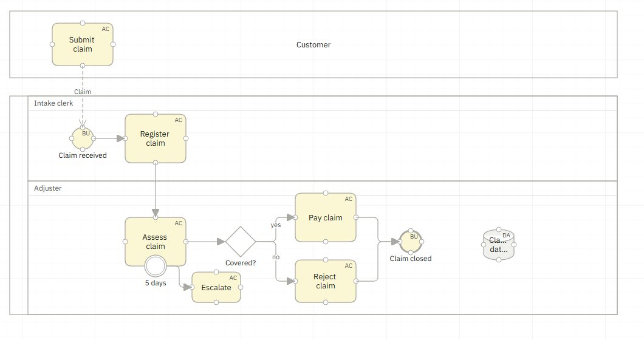Click the BU marker on Claim closed event
Screen dimensions: 644x340
point(414,237)
